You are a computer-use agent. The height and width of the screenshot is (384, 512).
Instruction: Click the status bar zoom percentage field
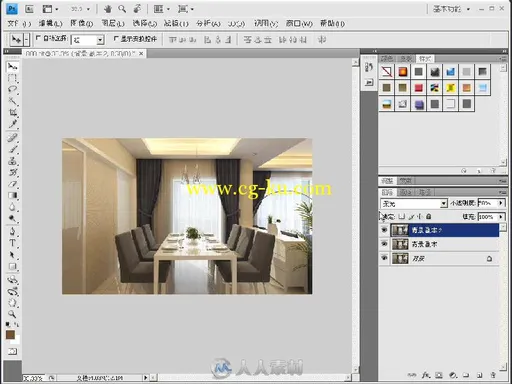tap(34, 378)
